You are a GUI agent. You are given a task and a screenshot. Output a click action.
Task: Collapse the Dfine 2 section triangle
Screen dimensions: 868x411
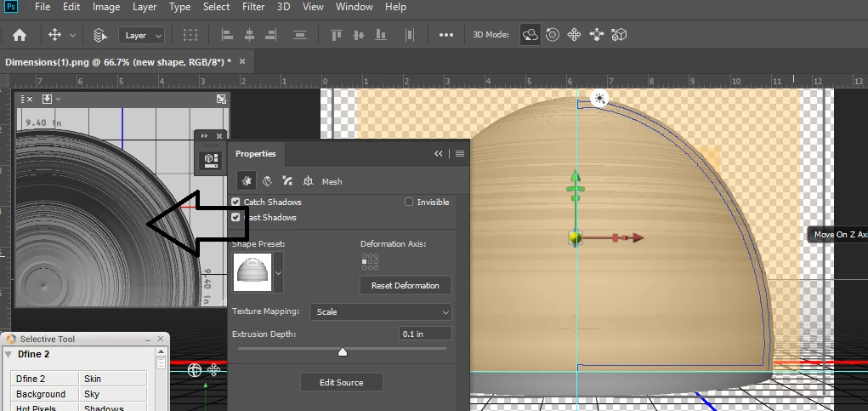tap(8, 355)
